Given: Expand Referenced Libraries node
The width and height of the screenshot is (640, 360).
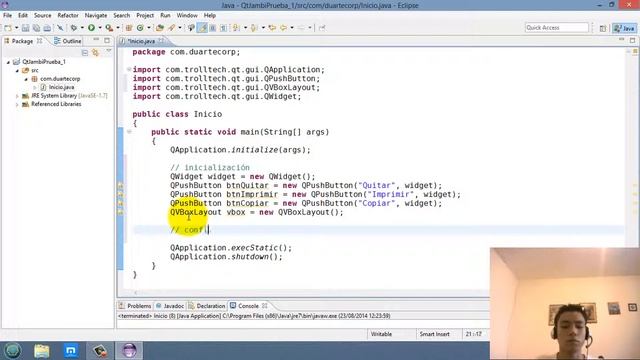Looking at the screenshot, I should [x=17, y=104].
